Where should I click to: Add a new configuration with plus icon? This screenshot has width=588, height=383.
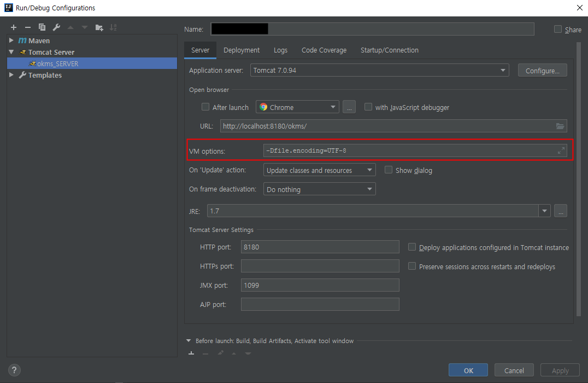[14, 27]
